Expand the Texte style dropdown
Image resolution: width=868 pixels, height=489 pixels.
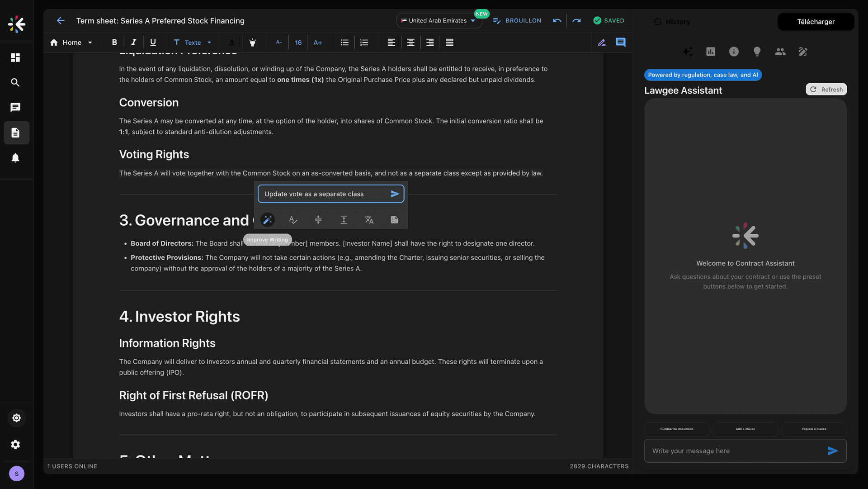[193, 43]
